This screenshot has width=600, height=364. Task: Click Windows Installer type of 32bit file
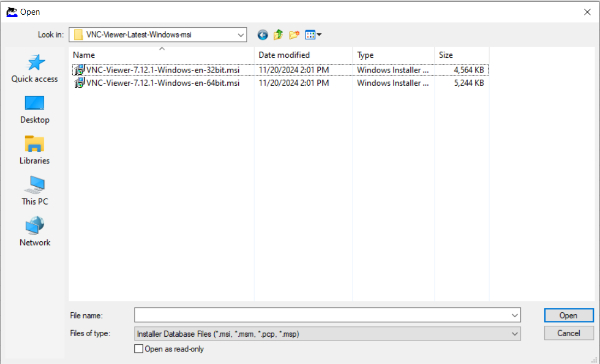coord(393,70)
